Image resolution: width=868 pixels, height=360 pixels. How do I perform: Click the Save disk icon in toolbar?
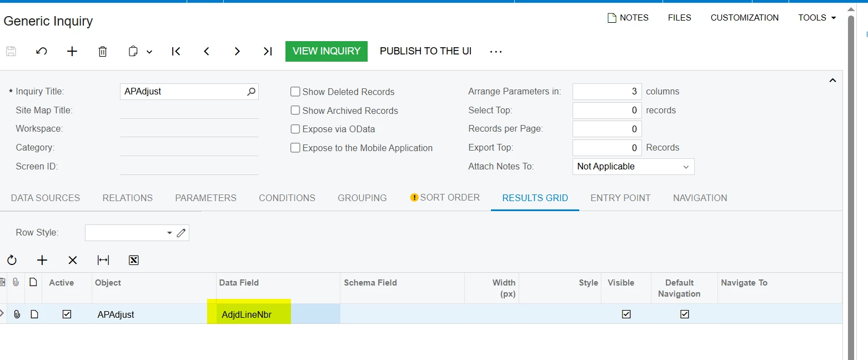pos(11,51)
